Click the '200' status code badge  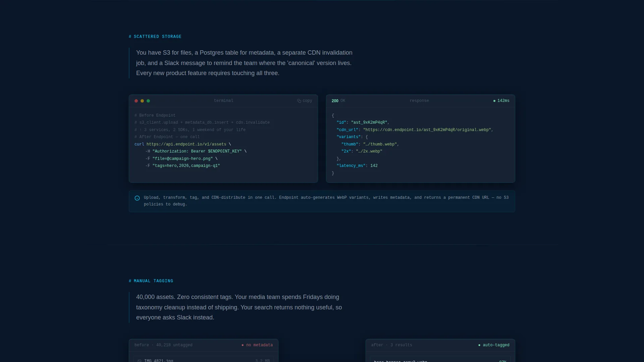[x=335, y=101]
